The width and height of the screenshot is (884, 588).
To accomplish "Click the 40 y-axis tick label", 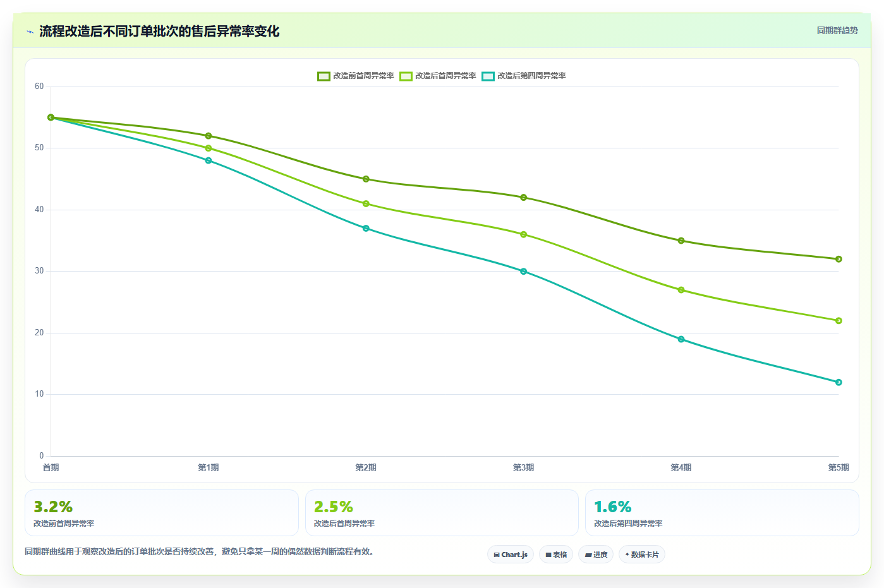I will (39, 210).
